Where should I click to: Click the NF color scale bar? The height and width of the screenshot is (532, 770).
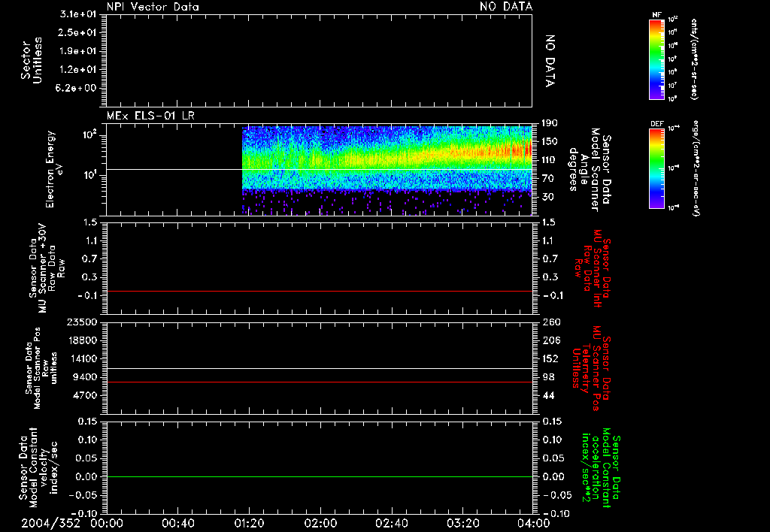coord(656,59)
